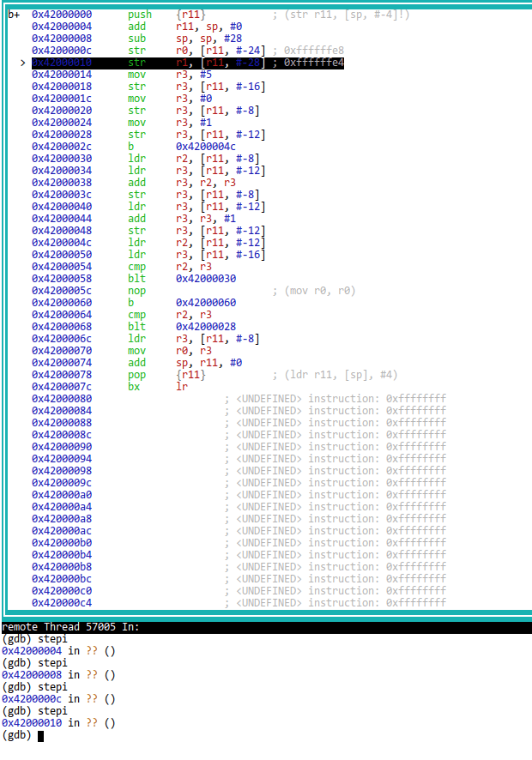Click the pop {r11} instruction at 0x42000078
This screenshot has height=760, width=532.
[x=166, y=375]
